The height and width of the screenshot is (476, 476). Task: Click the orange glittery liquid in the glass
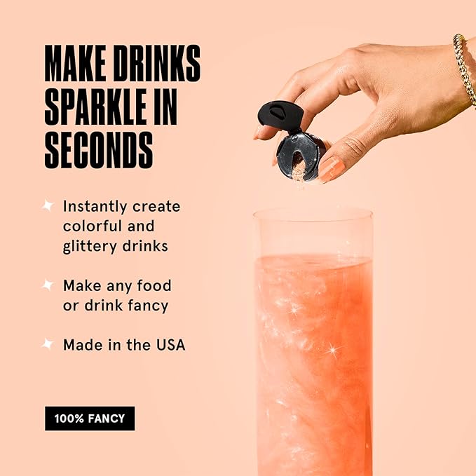(x=314, y=366)
